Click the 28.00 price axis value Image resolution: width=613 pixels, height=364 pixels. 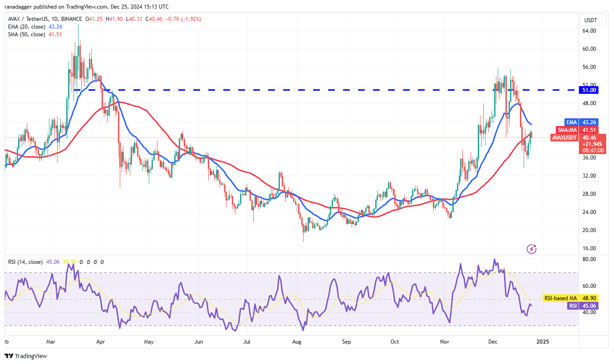point(589,194)
